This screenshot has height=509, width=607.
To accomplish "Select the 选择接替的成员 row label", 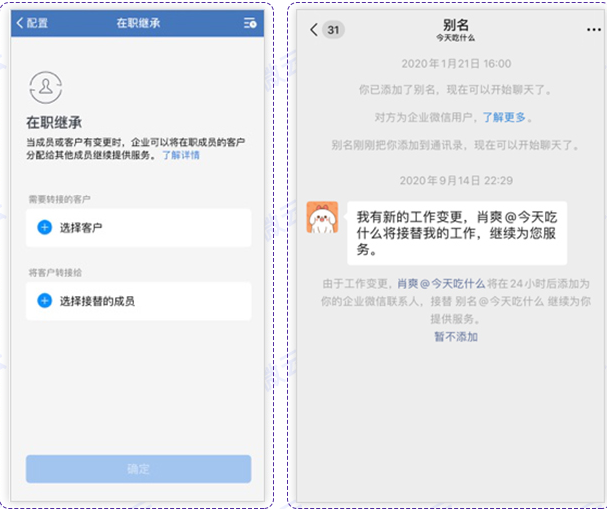I will (x=97, y=300).
